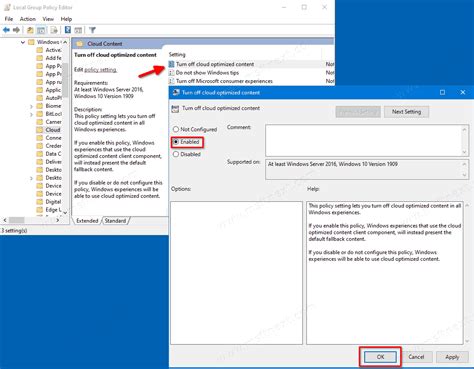Viewport: 474px width, 369px height.
Task: Select the Turn off cloud optimized content row
Action: click(250, 64)
